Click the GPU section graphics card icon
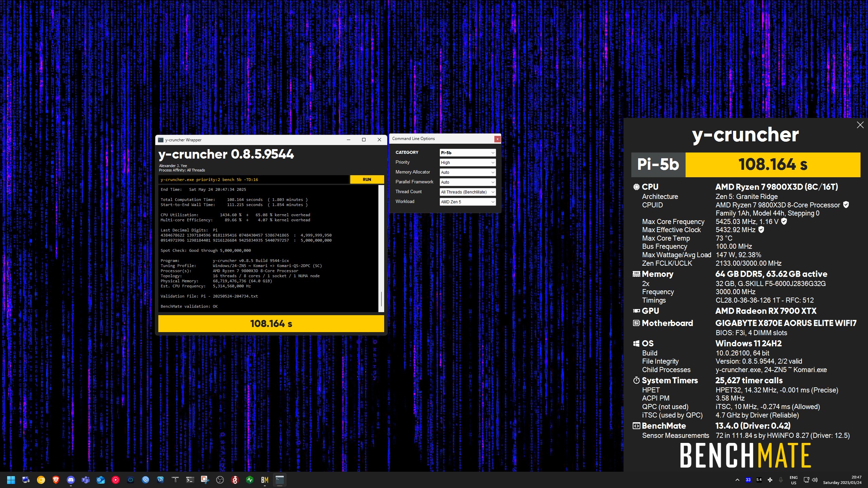Viewport: 868px width, 488px height. (636, 311)
